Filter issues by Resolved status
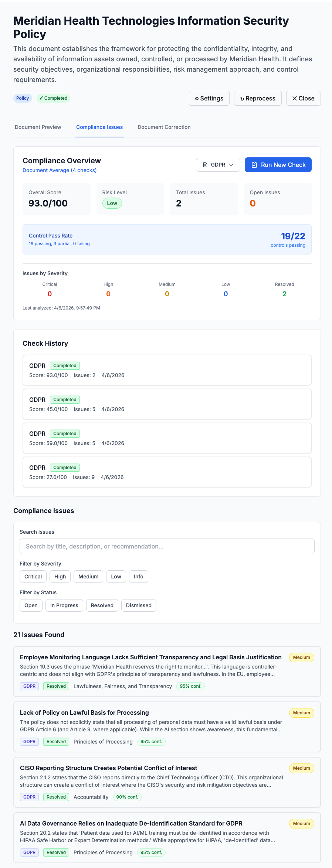Screen dimensions: 332x868 (102, 605)
